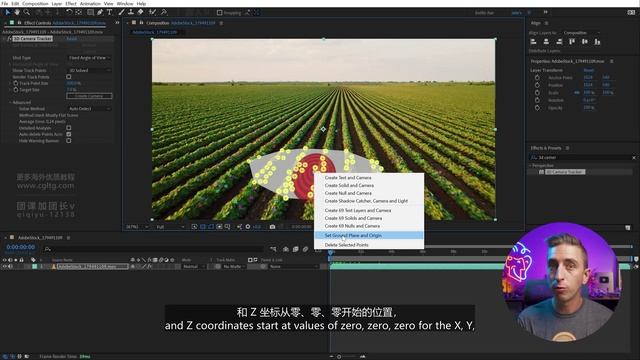Select the Eraser tool
Image resolution: width=640 pixels, height=360 pixels.
(x=140, y=12)
